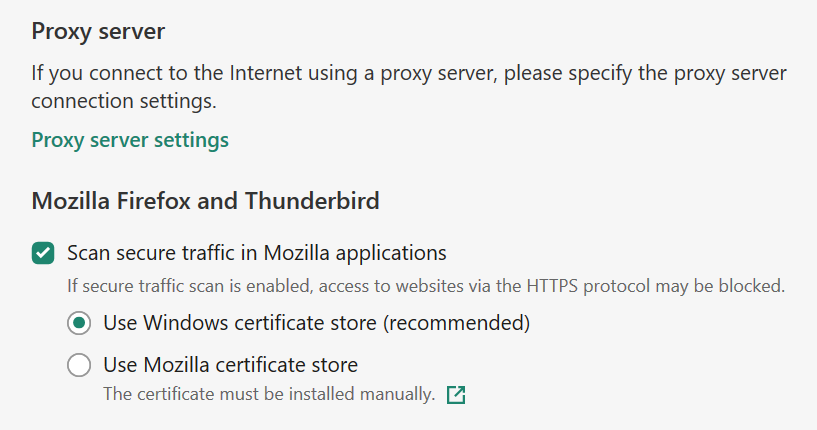Image resolution: width=817 pixels, height=430 pixels.
Task: Click the 'Use Mozilla certificate store' label text
Action: (x=230, y=365)
